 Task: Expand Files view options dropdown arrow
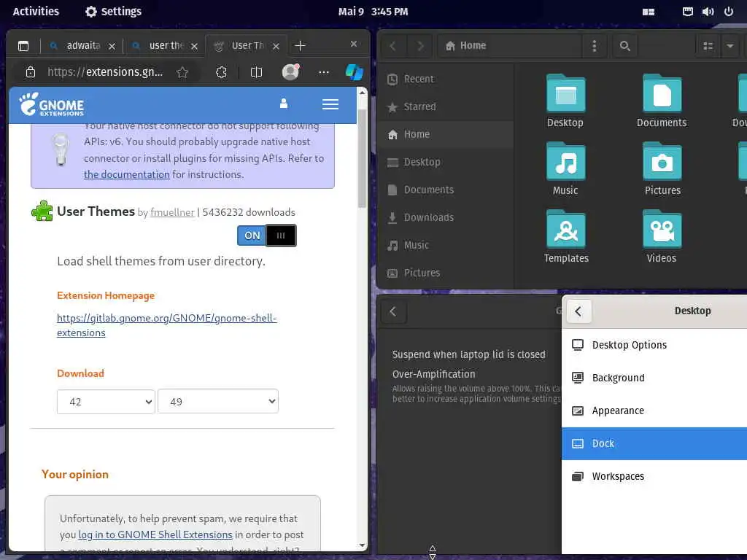[729, 46]
